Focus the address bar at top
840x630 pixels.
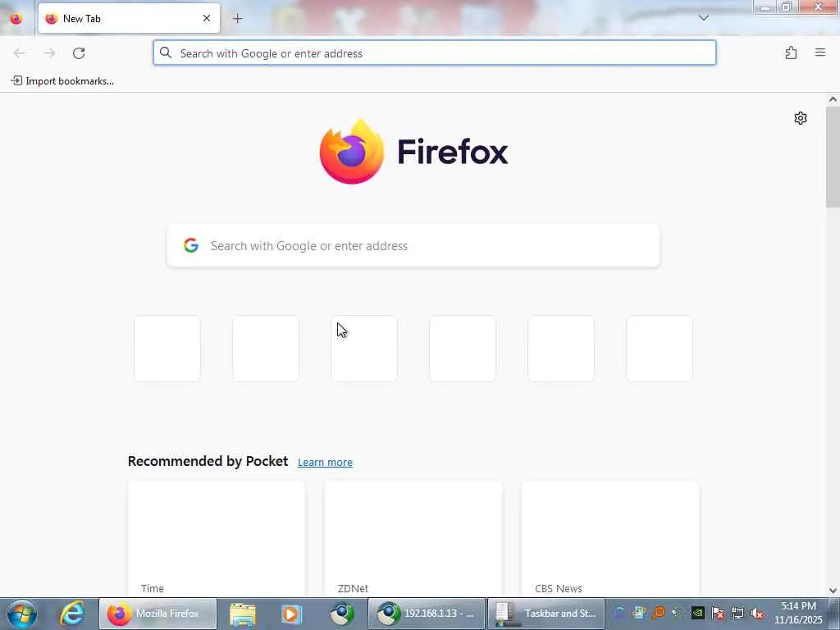click(x=435, y=53)
